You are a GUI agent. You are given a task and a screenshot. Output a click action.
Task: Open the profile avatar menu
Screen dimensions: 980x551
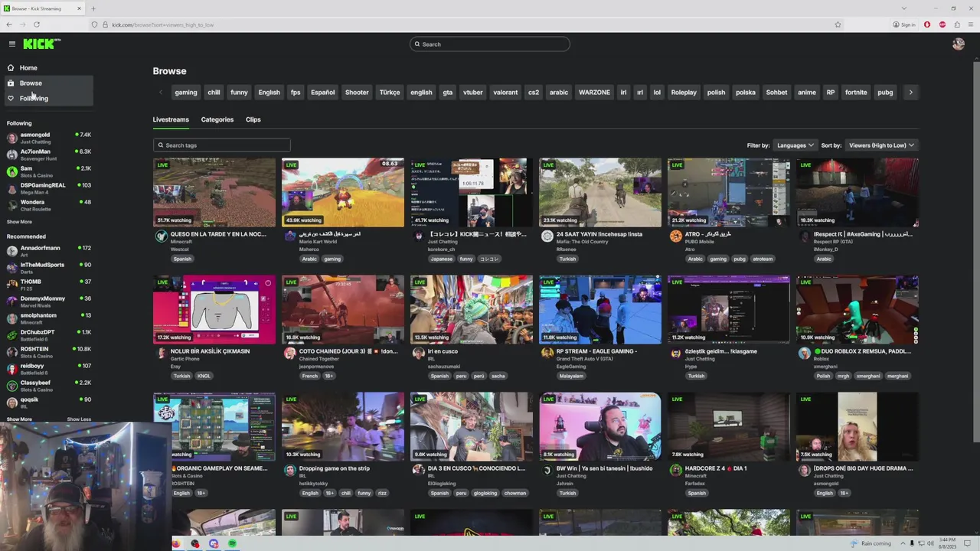(959, 44)
